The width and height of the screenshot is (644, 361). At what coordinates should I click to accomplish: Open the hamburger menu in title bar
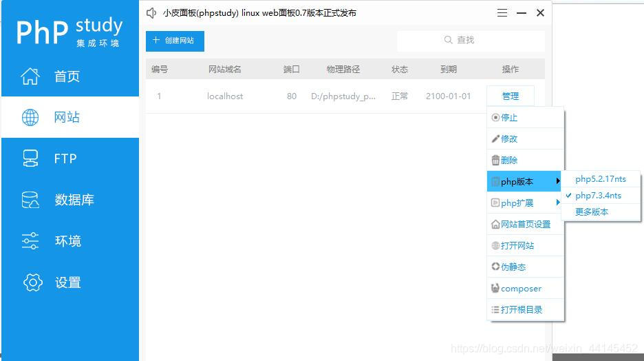(x=502, y=13)
